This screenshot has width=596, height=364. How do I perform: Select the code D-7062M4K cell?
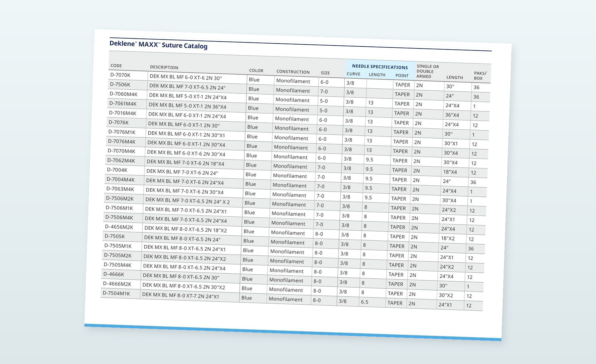click(x=121, y=161)
